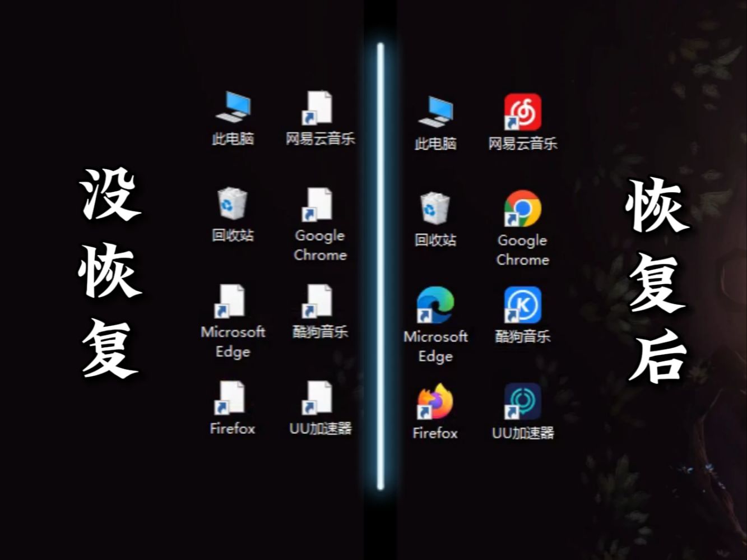Click the left Microsoft Edge text label
This screenshot has width=747, height=560.
233,341
